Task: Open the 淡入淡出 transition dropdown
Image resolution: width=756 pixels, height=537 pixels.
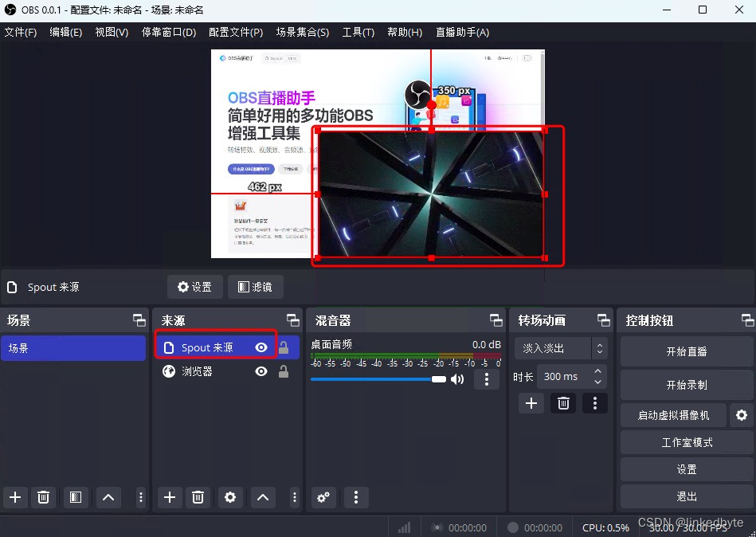Action: [560, 348]
